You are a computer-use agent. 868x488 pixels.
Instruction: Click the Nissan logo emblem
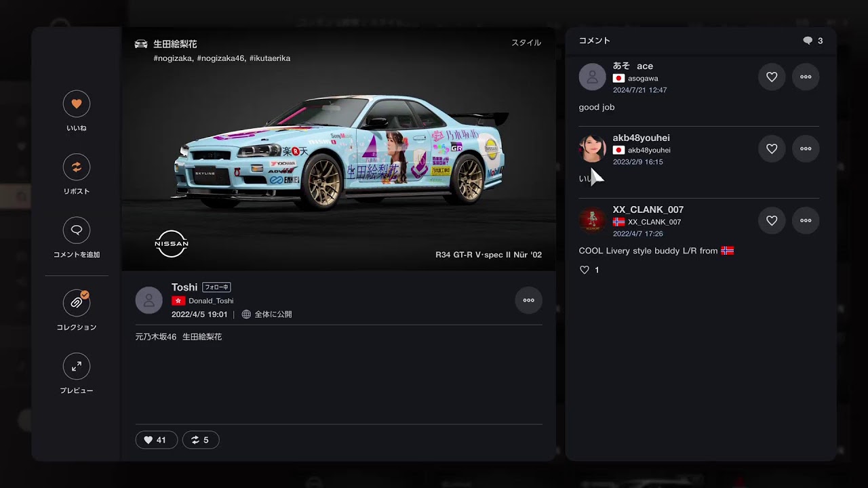tap(172, 243)
